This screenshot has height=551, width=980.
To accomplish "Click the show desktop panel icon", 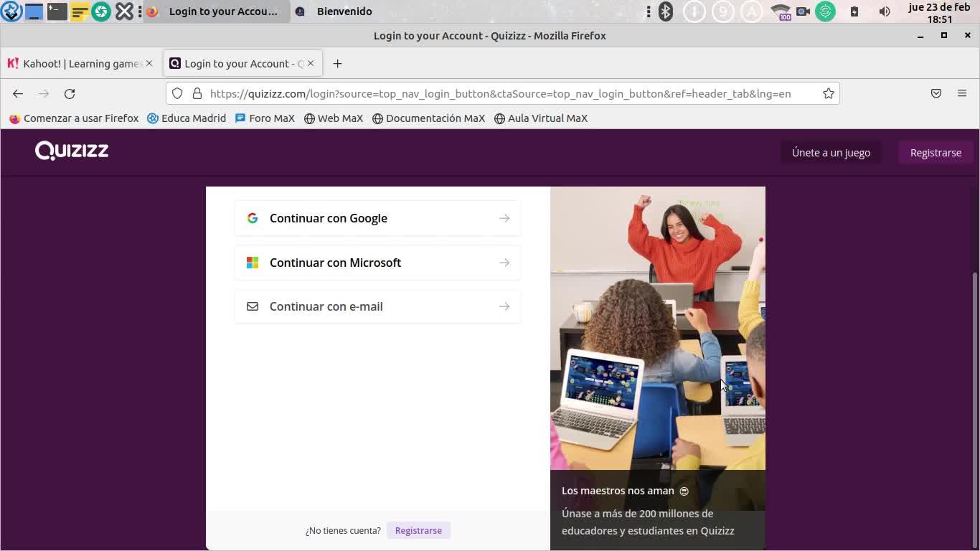I will click(x=34, y=11).
